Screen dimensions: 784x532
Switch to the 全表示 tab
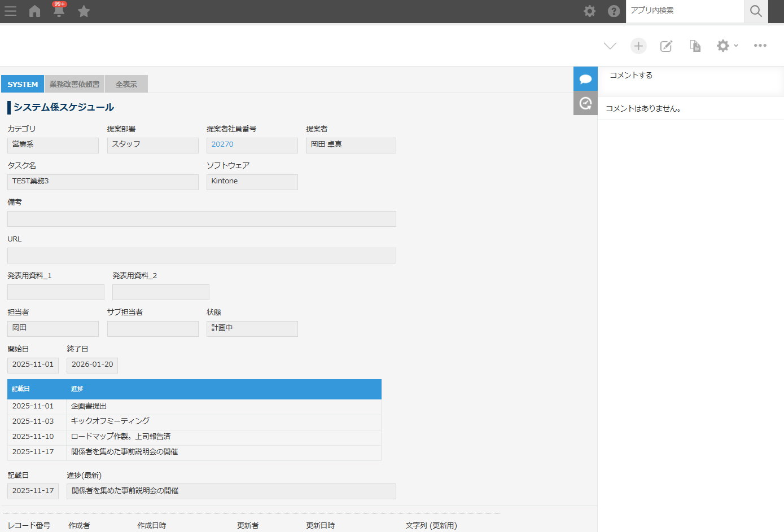(126, 84)
